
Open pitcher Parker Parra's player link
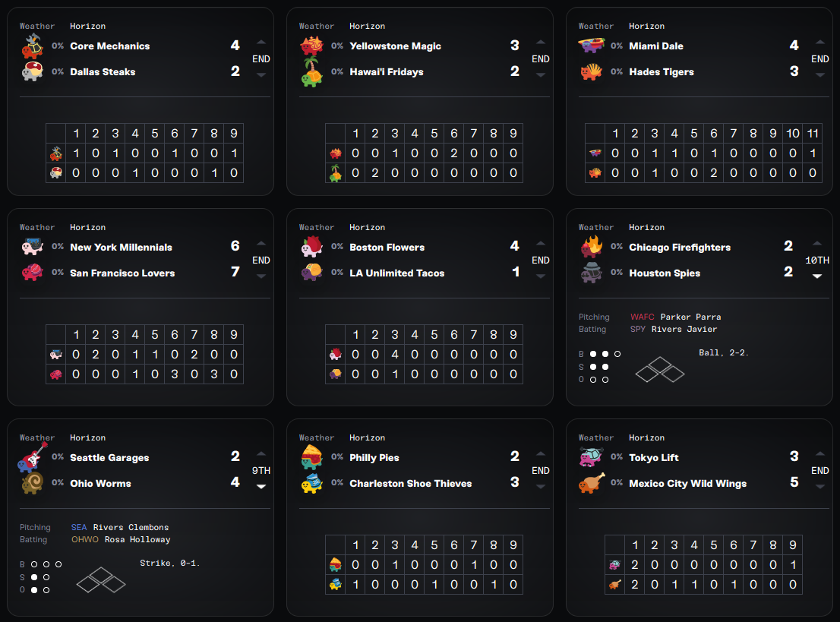pyautogui.click(x=690, y=317)
